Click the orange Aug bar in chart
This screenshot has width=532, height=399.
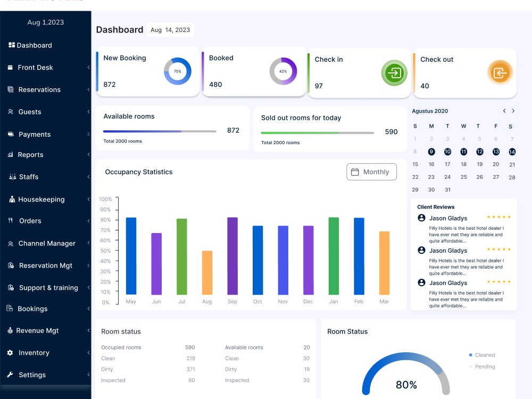coord(207,273)
